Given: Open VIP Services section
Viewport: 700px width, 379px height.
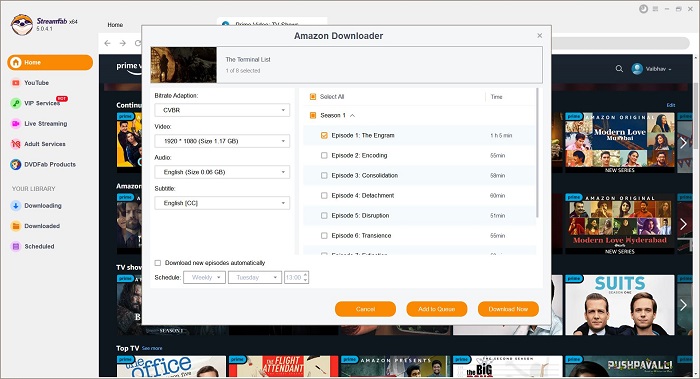Looking at the screenshot, I should [x=42, y=103].
